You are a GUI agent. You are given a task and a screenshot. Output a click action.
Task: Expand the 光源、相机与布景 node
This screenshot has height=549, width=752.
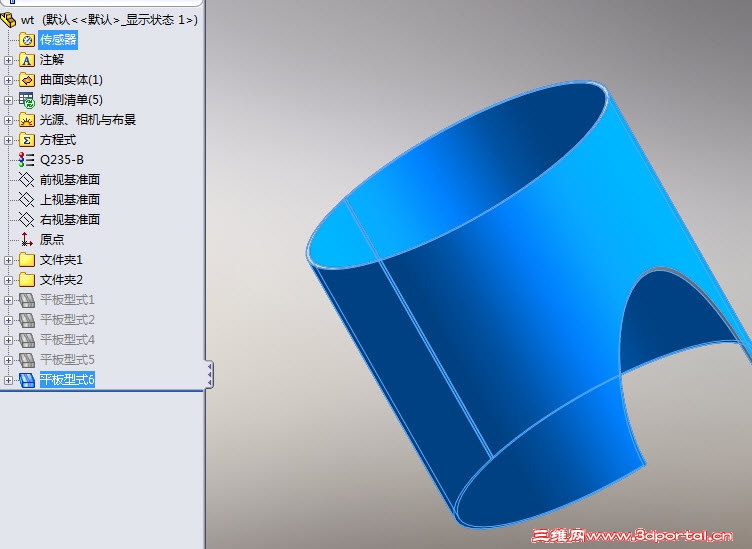coord(8,120)
